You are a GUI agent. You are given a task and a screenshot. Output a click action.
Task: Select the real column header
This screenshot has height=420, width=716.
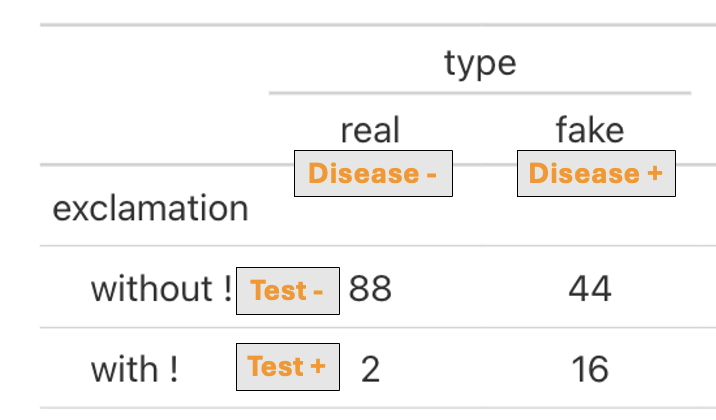pos(370,130)
